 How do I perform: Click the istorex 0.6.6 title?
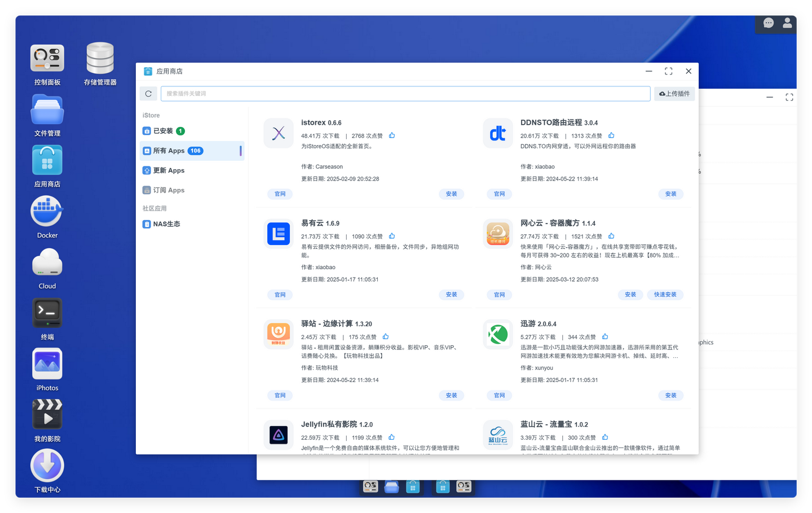pos(321,122)
